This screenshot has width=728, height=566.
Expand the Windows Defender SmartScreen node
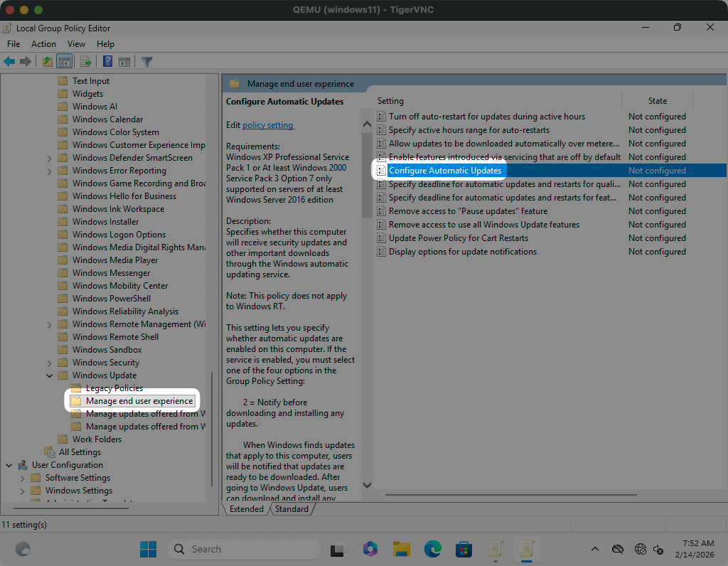(49, 158)
